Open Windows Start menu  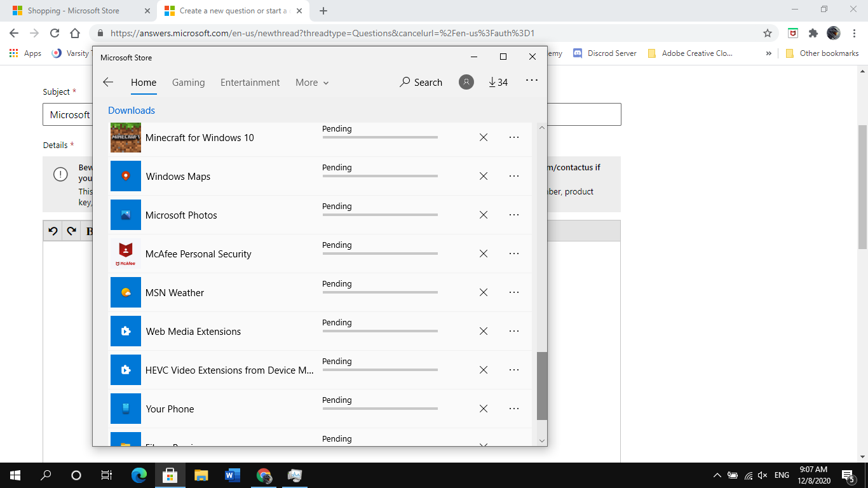[15, 475]
